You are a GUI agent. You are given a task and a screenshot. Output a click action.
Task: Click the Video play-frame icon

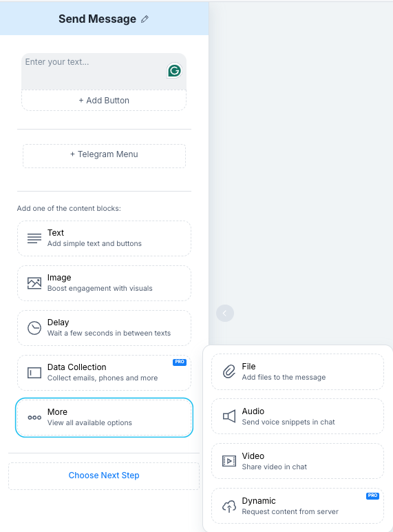click(229, 461)
